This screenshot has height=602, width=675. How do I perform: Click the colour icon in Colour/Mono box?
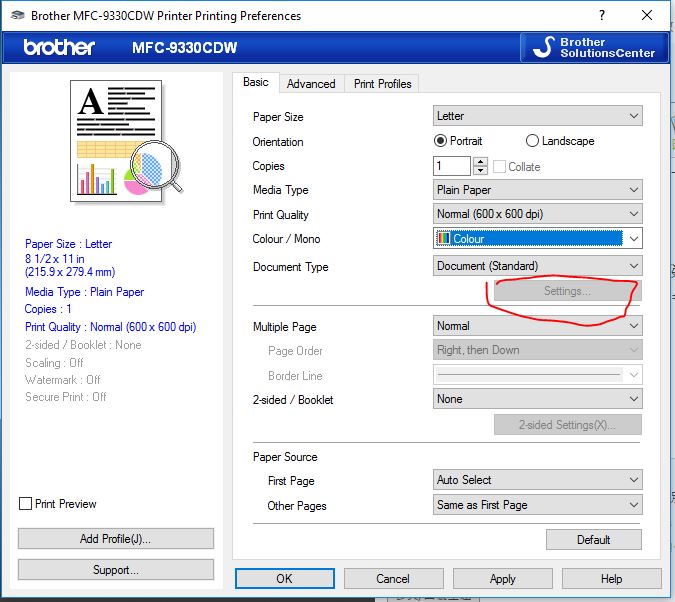pyautogui.click(x=443, y=238)
